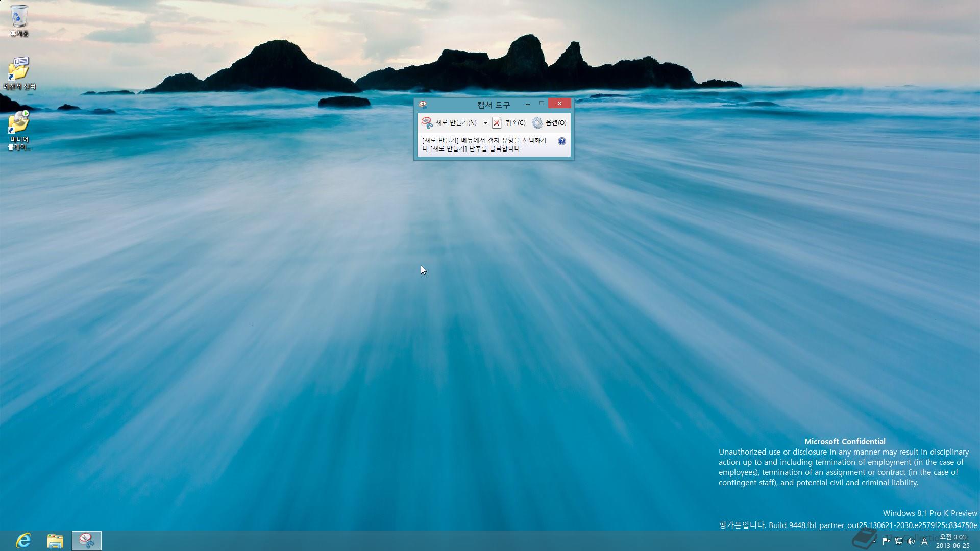
Task: Select the 미디어 센터 desktop shortcut
Action: (x=19, y=73)
